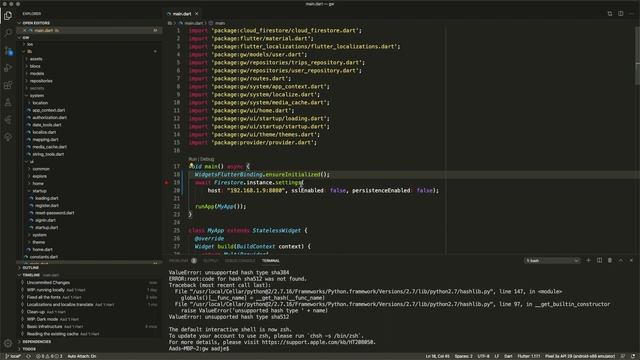The height and width of the screenshot is (360, 640).
Task: Click the notifications bell in status bar
Action: (633, 356)
